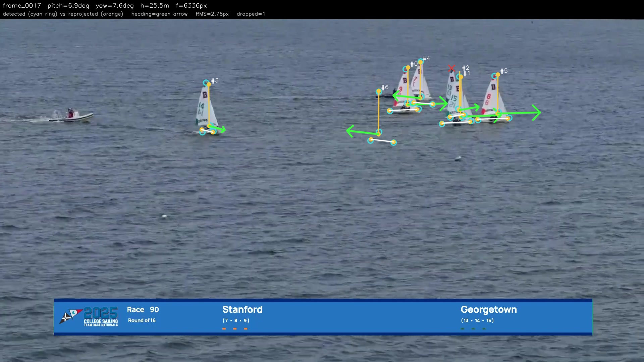Viewport: 644px width, 362px height.
Task: Click the Stanford team name
Action: tap(242, 309)
